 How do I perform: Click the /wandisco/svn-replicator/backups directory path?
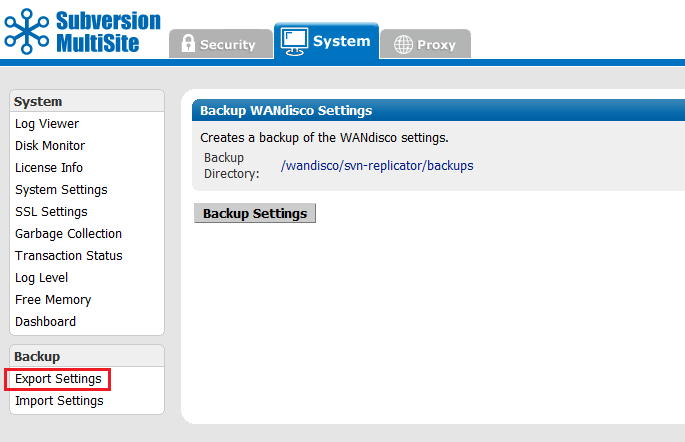[377, 166]
